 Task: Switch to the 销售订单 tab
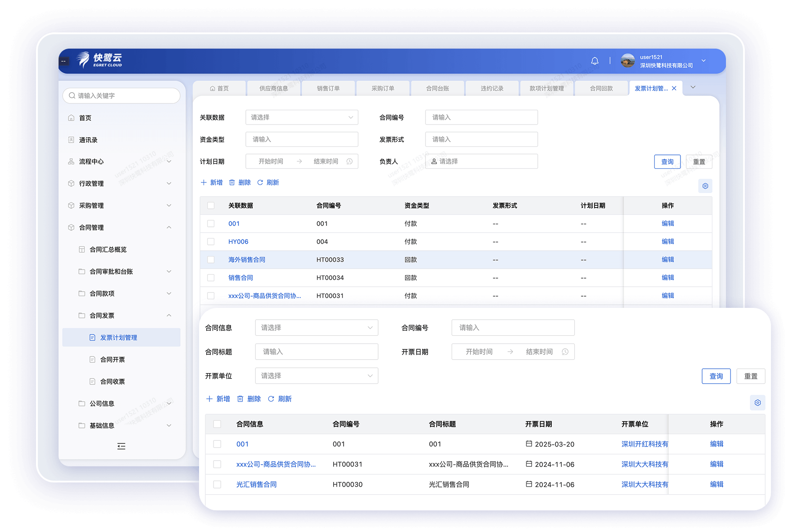pos(328,88)
